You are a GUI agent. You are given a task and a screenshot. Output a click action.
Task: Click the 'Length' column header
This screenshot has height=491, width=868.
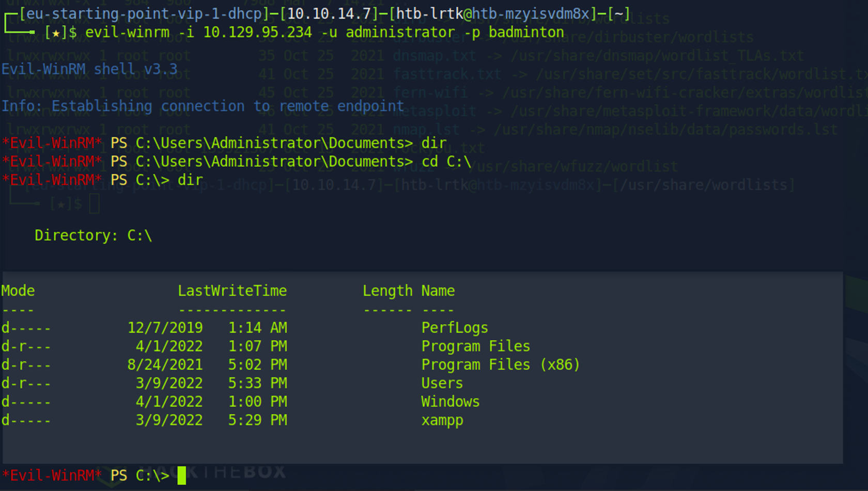(388, 291)
